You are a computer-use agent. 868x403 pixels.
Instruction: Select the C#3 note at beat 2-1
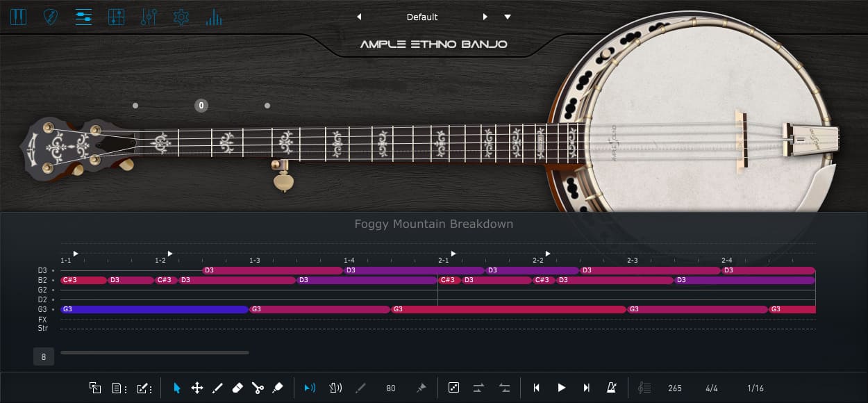tap(449, 280)
